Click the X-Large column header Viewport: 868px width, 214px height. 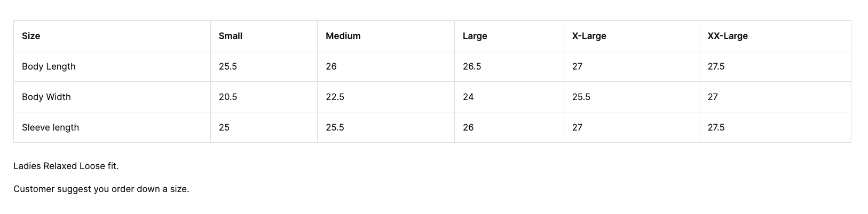(x=589, y=36)
